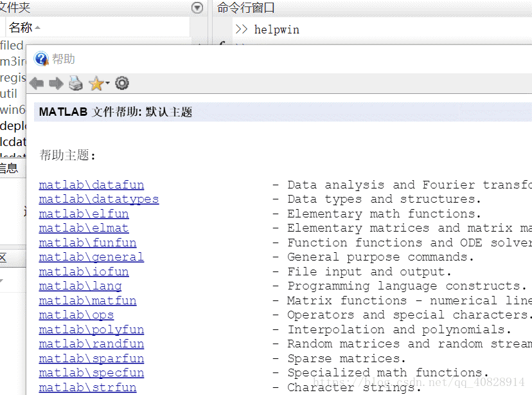Click 'Data types and structures.' description text
Screen dimensions: 532x395
coord(384,199)
